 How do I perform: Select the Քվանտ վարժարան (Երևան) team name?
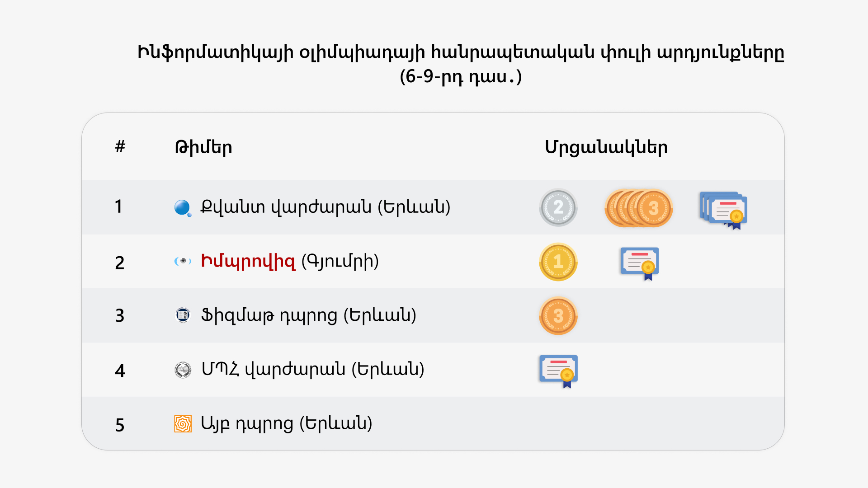tap(325, 207)
